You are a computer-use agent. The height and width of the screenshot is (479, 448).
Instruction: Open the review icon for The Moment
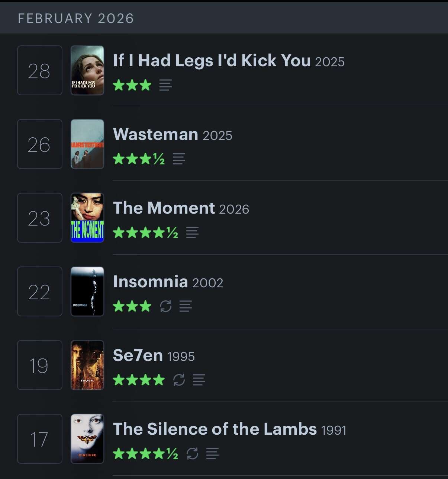coord(192,233)
